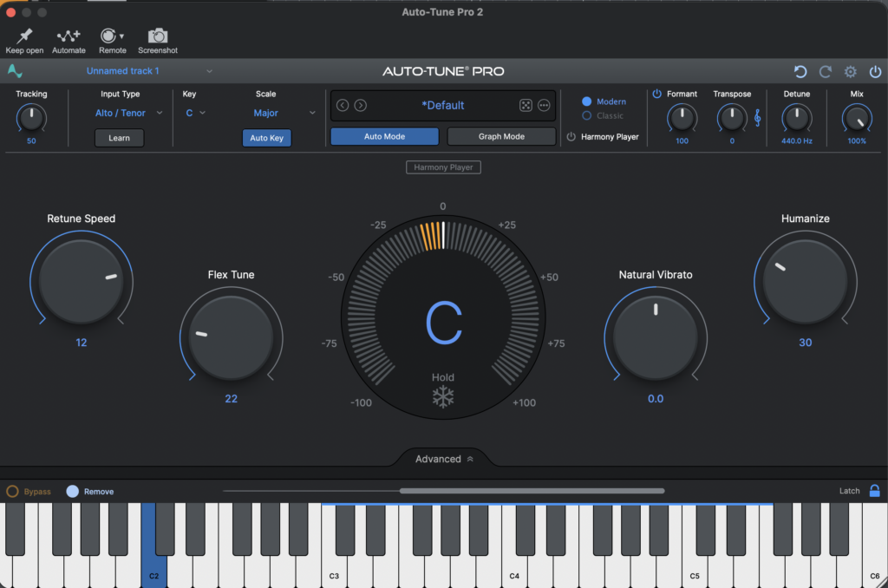Open the preset options ellipsis menu
This screenshot has height=588, width=888.
(x=544, y=105)
